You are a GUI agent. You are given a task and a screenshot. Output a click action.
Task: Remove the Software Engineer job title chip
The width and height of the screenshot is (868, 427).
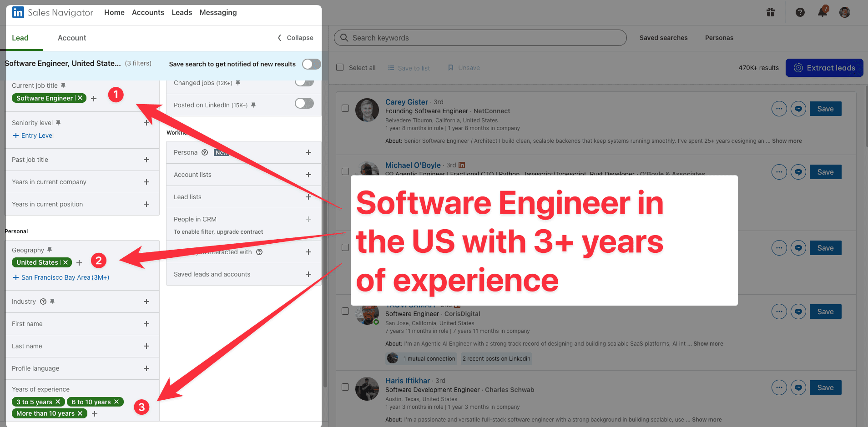pyautogui.click(x=81, y=98)
